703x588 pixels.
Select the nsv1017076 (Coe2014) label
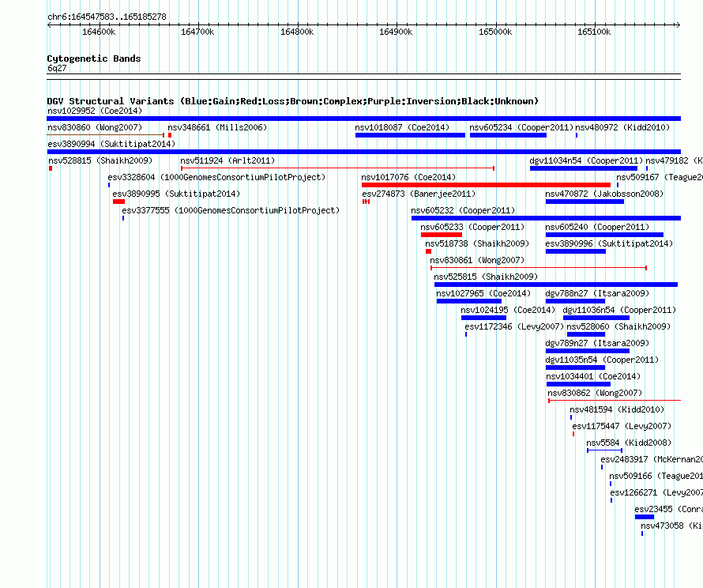pyautogui.click(x=408, y=177)
